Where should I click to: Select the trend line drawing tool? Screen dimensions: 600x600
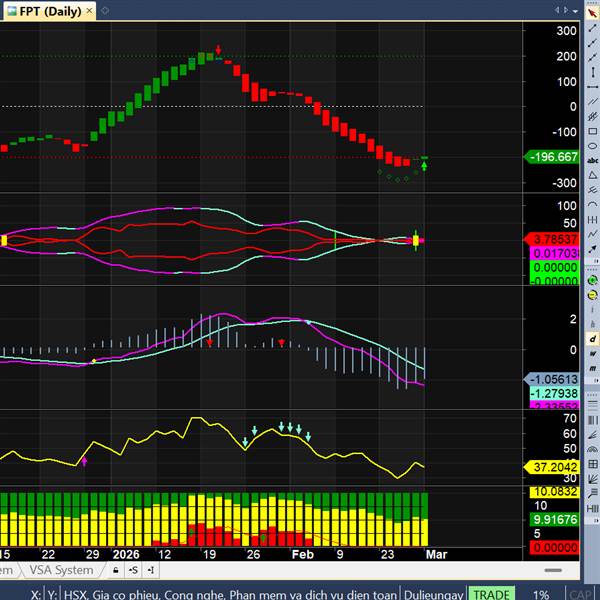(x=592, y=28)
